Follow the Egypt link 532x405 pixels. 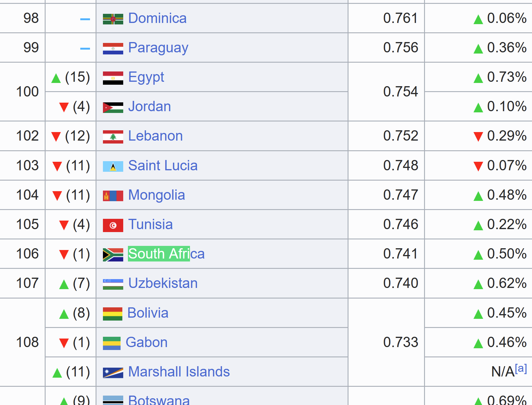tap(146, 77)
